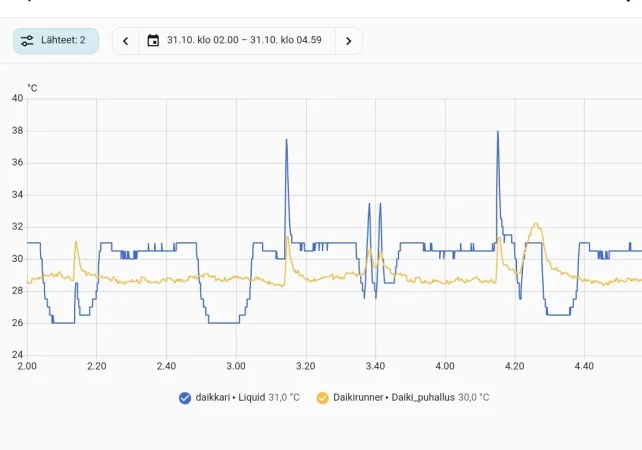Click x-axis label 3.40
Image resolution: width=642 pixels, height=450 pixels.
[375, 366]
